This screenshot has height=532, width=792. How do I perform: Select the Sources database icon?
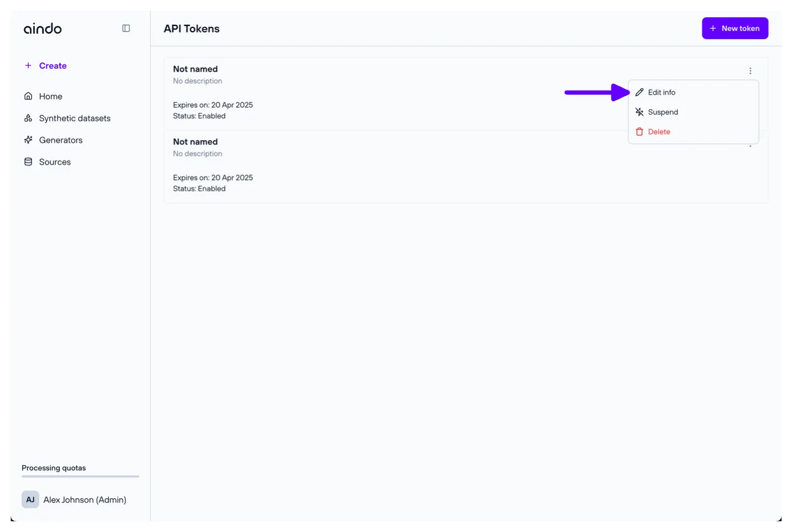click(x=28, y=162)
